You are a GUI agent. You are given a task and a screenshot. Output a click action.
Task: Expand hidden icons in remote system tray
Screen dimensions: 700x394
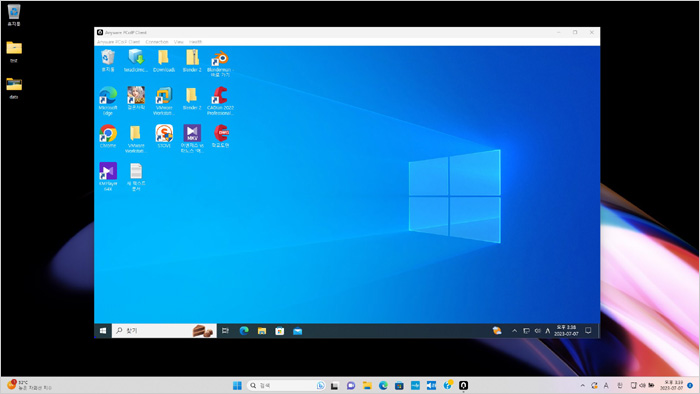point(514,331)
